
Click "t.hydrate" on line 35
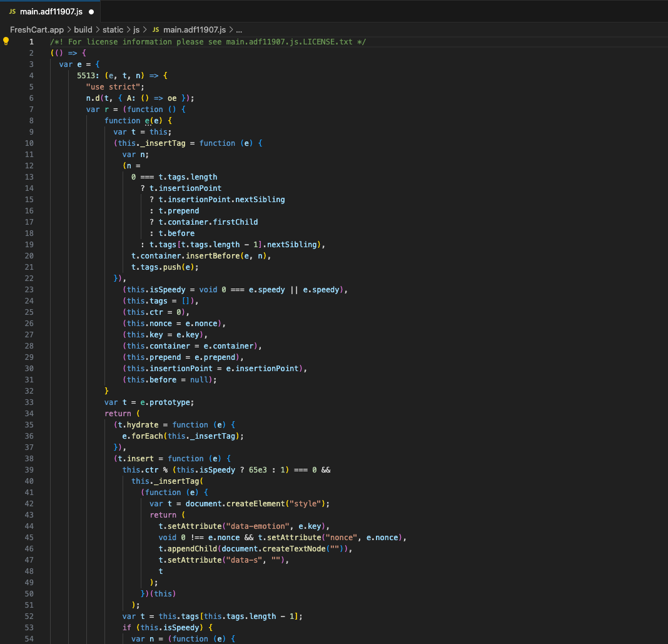(138, 425)
